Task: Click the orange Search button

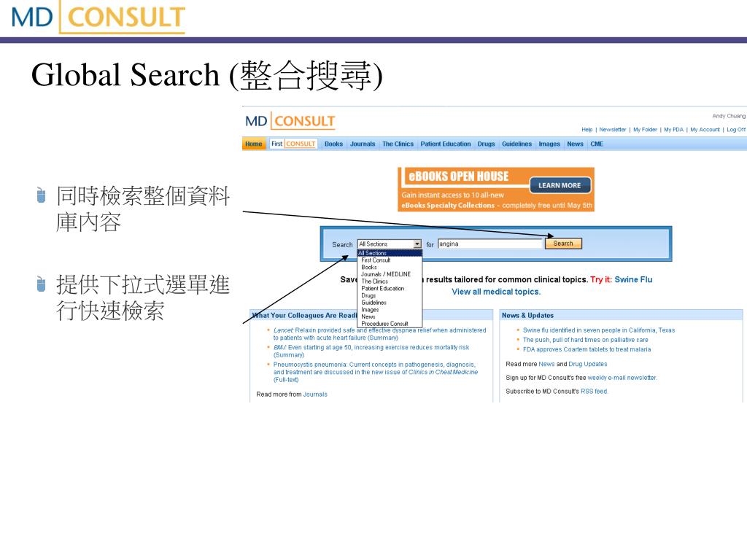Action: (563, 244)
